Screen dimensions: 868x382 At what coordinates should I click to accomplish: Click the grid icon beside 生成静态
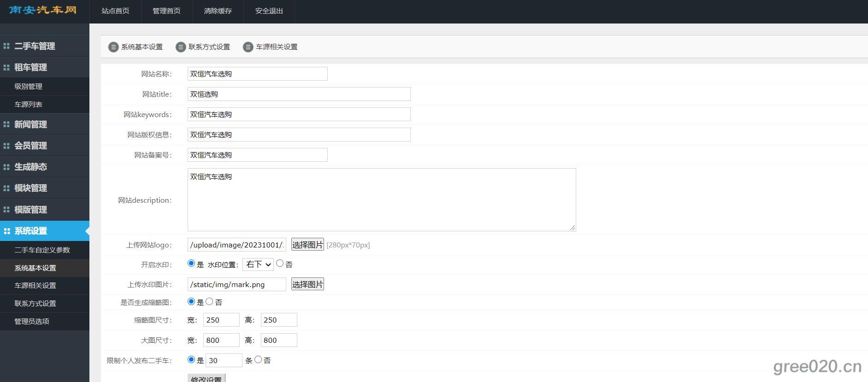6,167
